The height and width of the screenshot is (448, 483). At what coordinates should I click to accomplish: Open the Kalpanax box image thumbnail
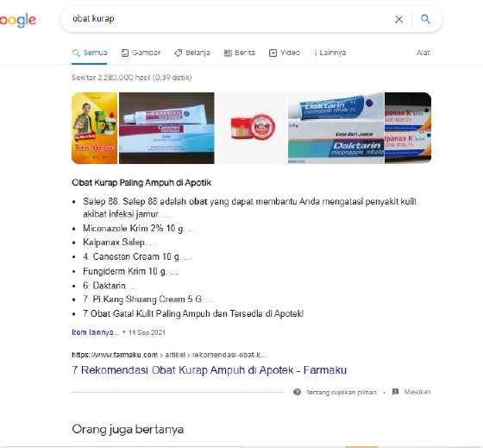408,128
